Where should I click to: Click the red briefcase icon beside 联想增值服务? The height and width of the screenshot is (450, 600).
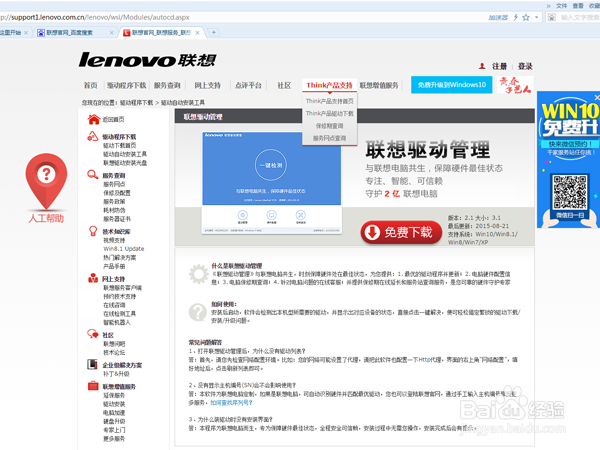93,386
